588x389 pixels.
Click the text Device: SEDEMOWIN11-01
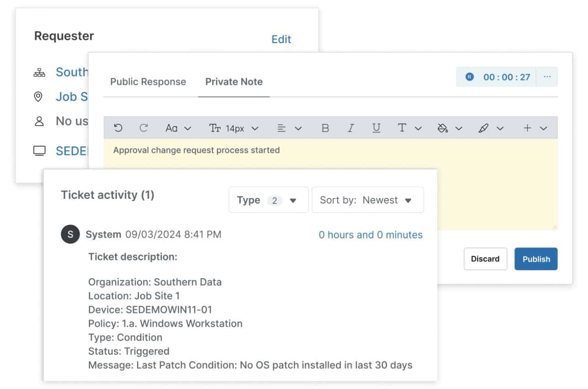pyautogui.click(x=150, y=309)
